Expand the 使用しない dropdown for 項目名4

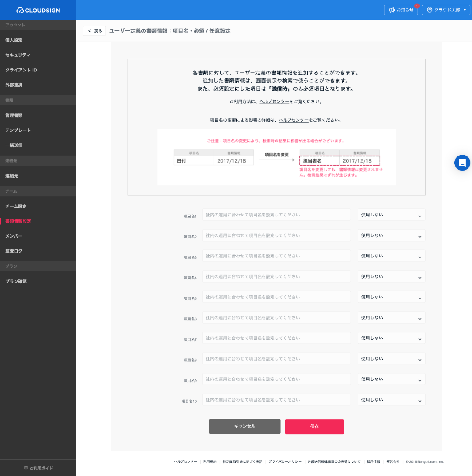click(x=391, y=276)
